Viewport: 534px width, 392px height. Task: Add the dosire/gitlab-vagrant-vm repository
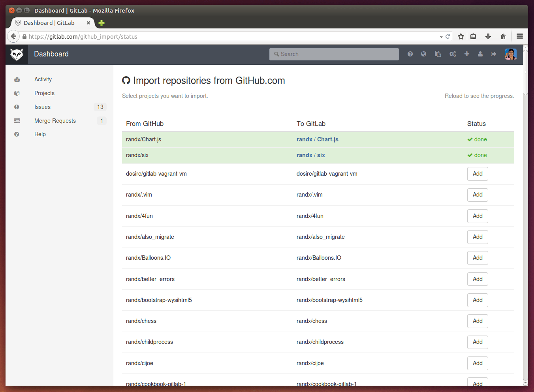(477, 174)
